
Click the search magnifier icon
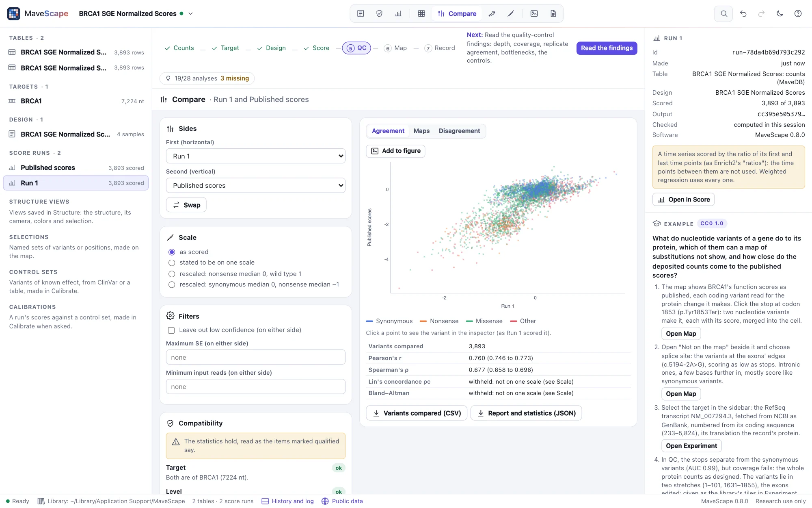[723, 13]
